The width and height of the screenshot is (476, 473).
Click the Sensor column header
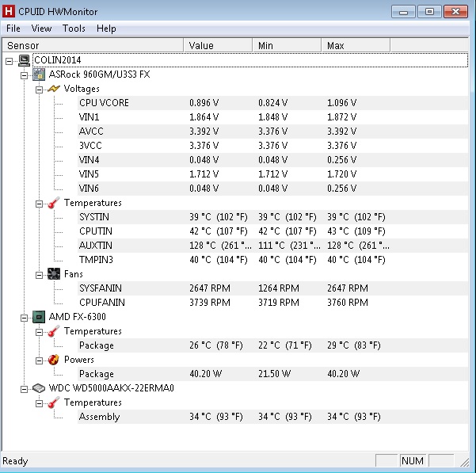click(x=93, y=45)
